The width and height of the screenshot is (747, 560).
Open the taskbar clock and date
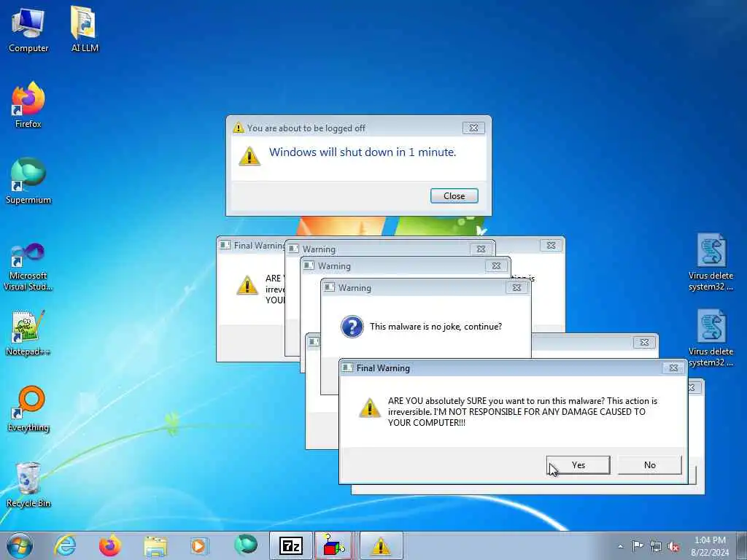click(x=710, y=546)
